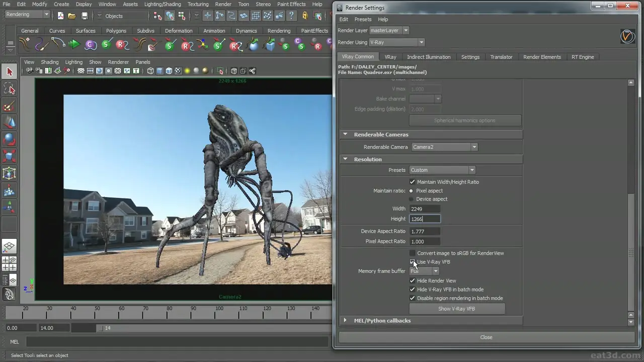The image size is (644, 362).
Task: Uncheck Hide Render View
Action: coord(413,281)
